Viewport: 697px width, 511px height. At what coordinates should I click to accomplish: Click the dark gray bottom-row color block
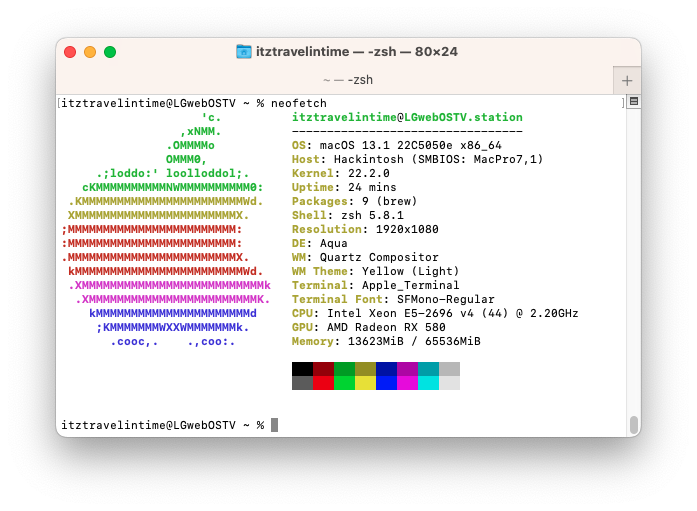coord(302,383)
